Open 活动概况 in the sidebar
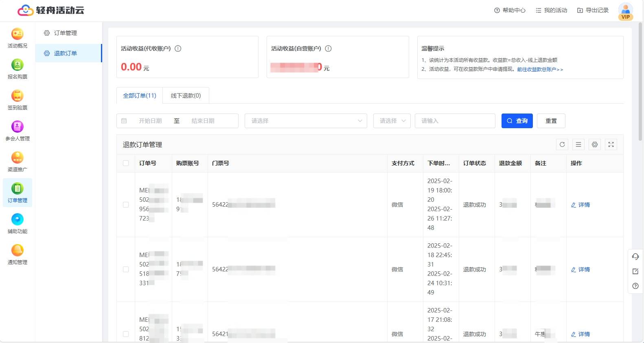 tap(18, 38)
